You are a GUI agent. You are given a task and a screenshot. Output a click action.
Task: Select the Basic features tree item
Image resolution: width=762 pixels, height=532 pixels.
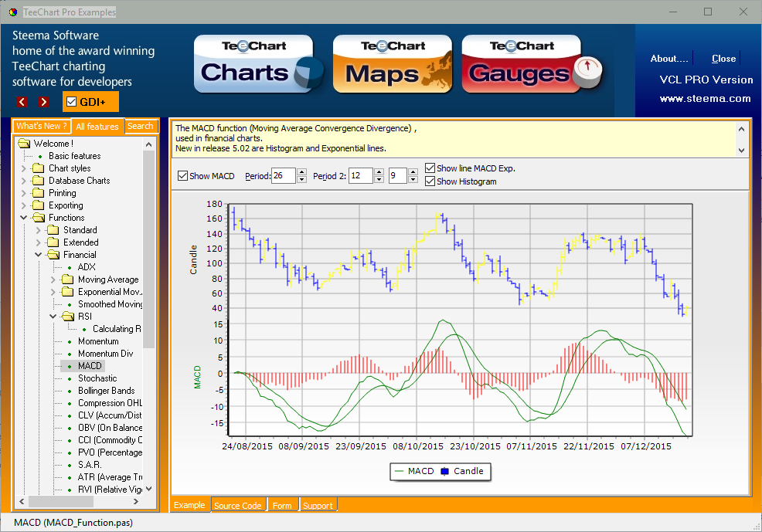(x=75, y=156)
